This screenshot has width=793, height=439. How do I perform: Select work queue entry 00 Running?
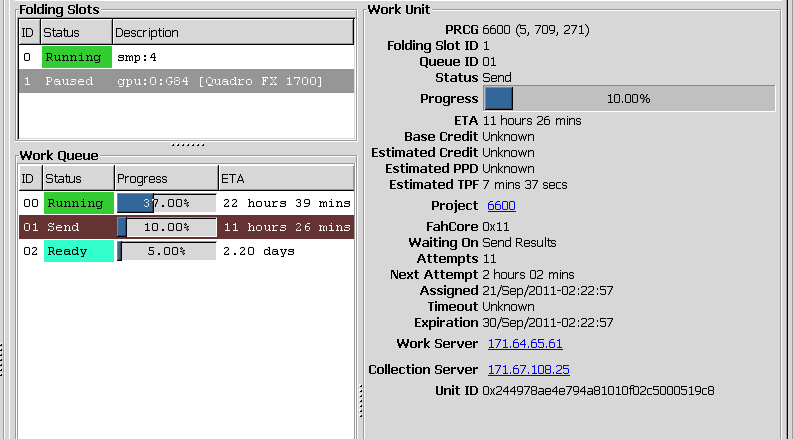click(186, 203)
